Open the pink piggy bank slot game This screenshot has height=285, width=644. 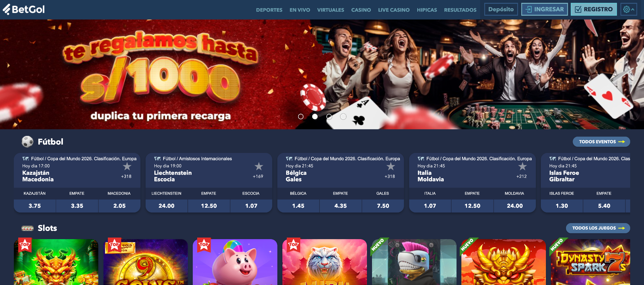pyautogui.click(x=235, y=262)
